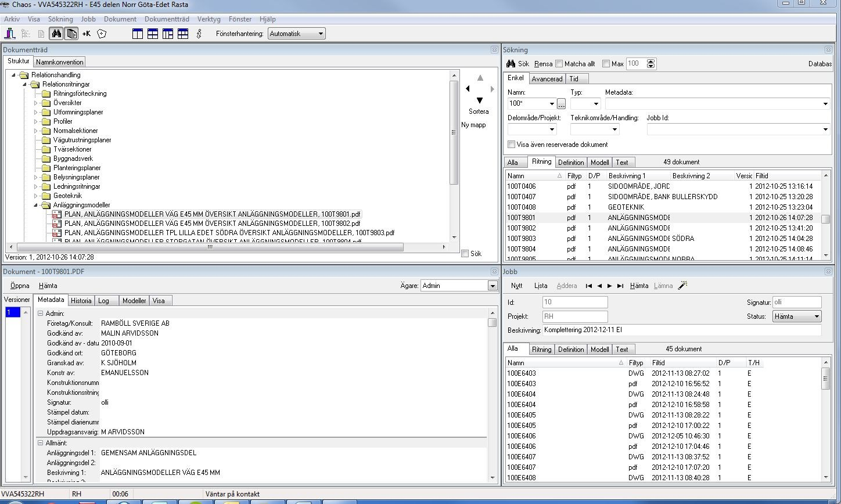Open the ellipsis browse button beside Namn
Screen dimensions: 841x504
(x=561, y=104)
